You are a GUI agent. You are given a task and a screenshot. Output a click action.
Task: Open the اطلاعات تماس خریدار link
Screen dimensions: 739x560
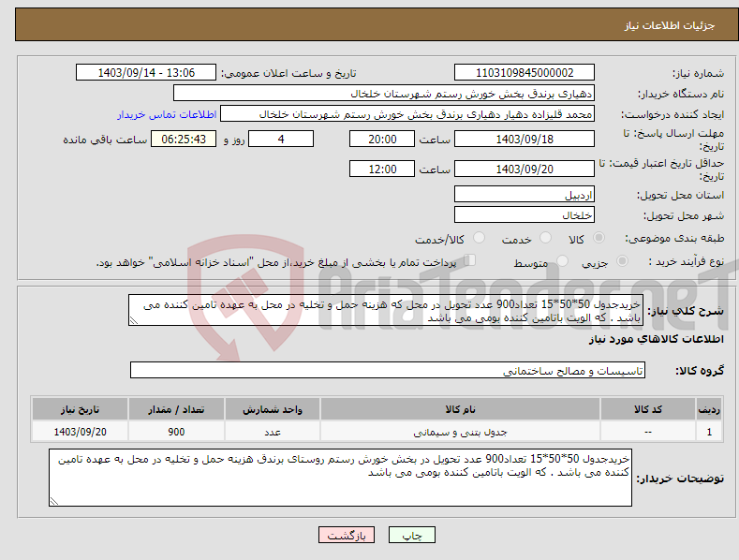167,114
